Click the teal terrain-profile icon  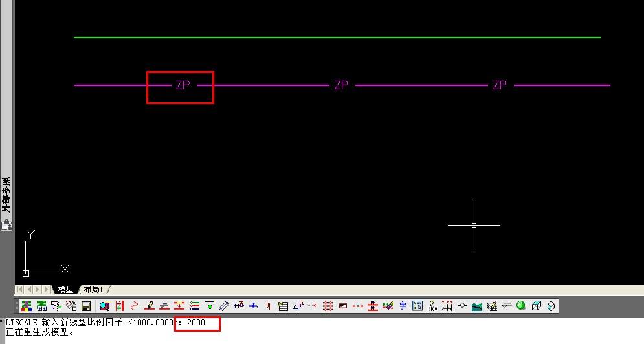click(477, 306)
